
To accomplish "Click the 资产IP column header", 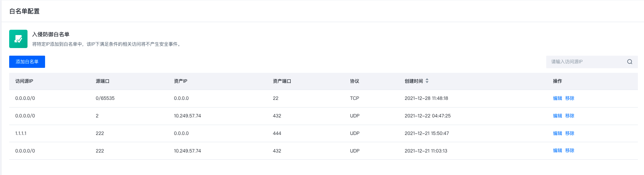I will coord(180,81).
